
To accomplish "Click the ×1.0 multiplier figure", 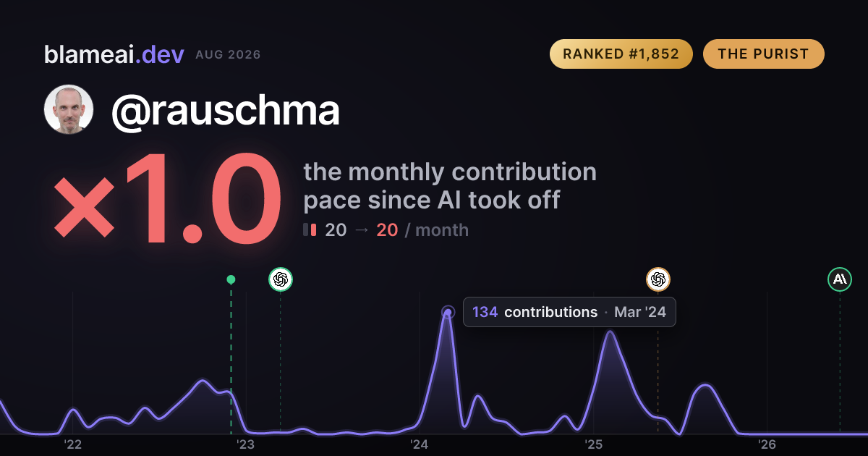I will tap(167, 198).
